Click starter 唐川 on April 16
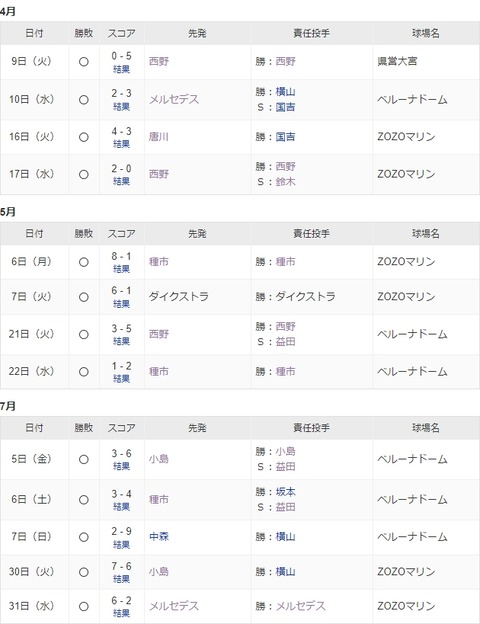The height and width of the screenshot is (624, 480). click(x=159, y=137)
